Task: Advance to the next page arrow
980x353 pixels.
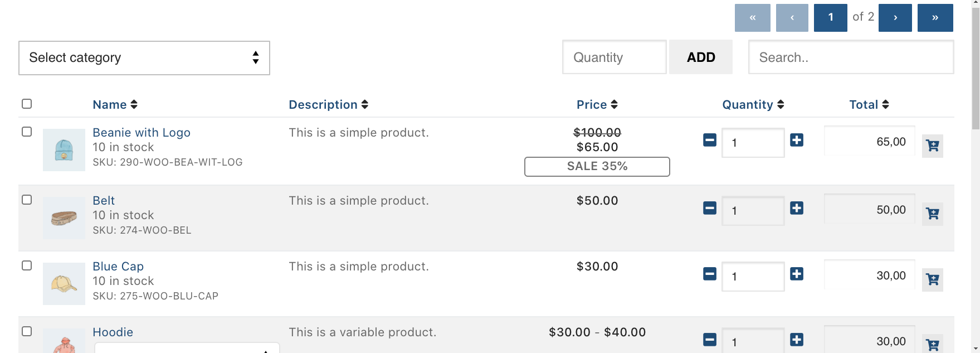Action: [895, 17]
